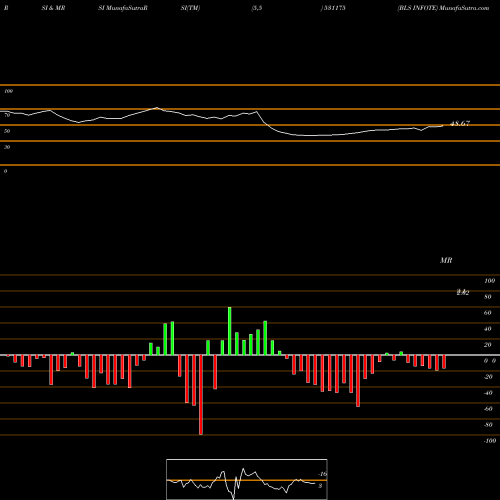
Task: Click the 70 level label on RSI axis
Action: pos(7,115)
